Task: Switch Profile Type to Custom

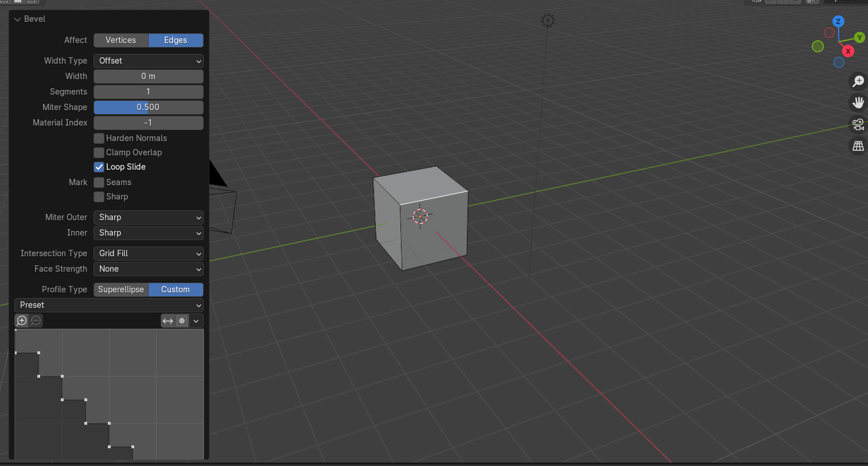Action: [176, 289]
